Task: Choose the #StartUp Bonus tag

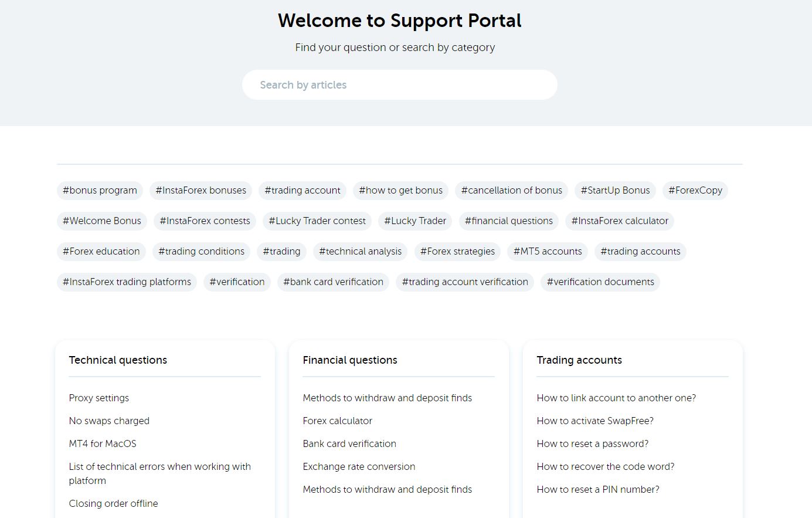Action: pos(615,191)
